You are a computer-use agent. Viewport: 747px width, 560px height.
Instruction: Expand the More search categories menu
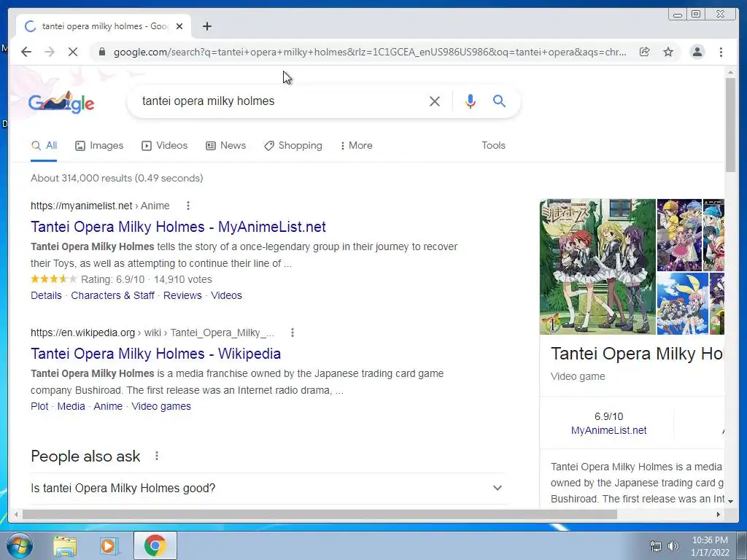pos(356,146)
